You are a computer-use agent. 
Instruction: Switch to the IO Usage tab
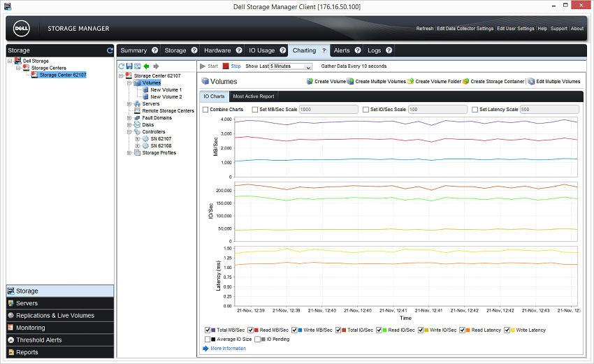[262, 50]
